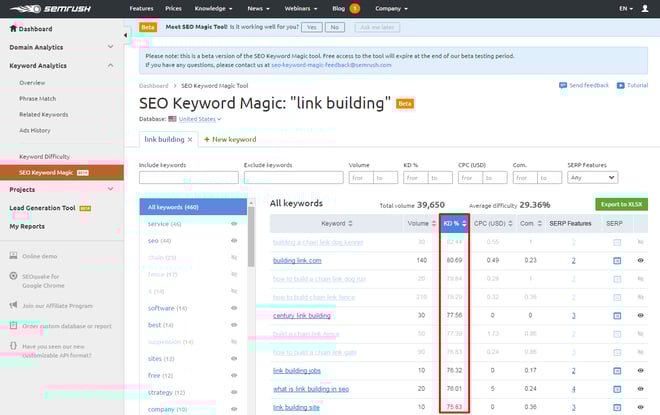Open Features in top menu
The image size is (660, 415).
click(x=141, y=8)
